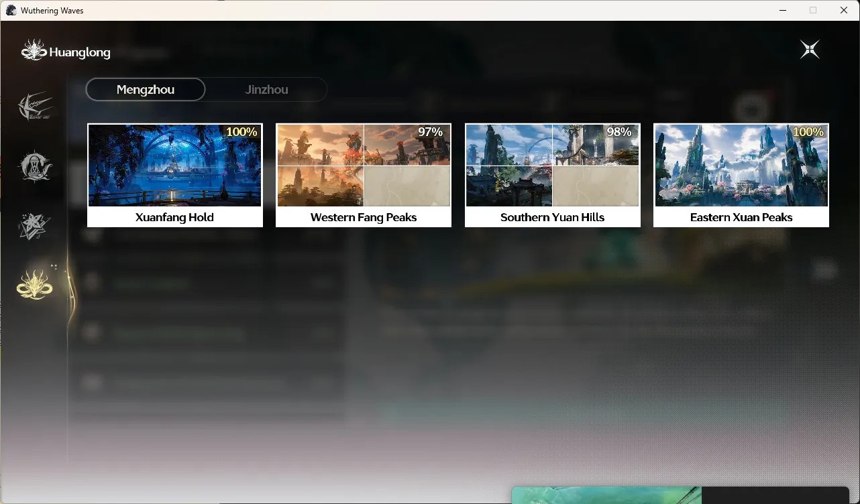Switch to the Jinzhou tab
The height and width of the screenshot is (504, 860).
[x=266, y=90]
